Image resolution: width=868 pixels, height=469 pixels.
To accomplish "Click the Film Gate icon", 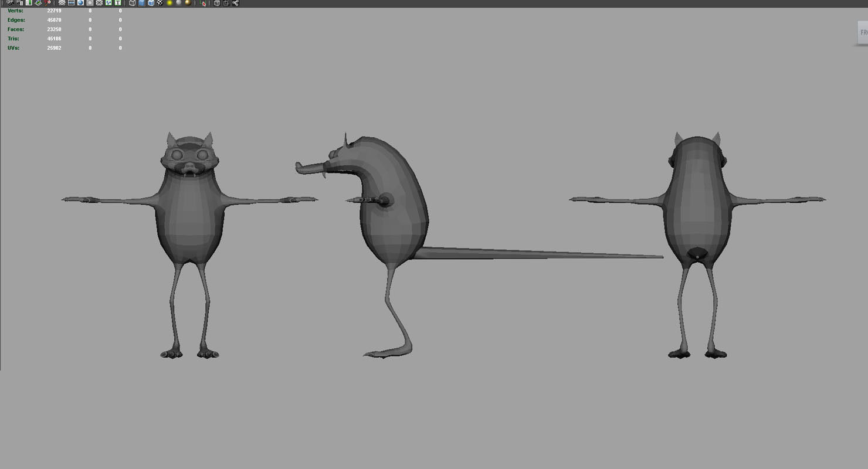I will [71, 4].
